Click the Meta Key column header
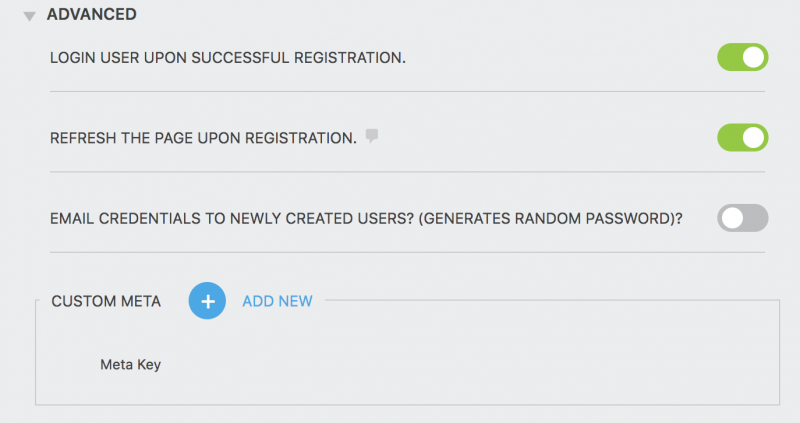The height and width of the screenshot is (423, 800). point(130,365)
